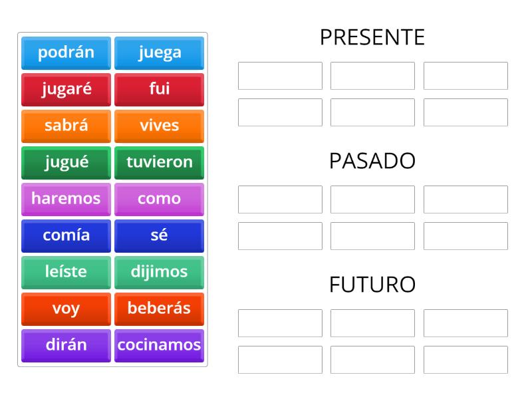Select the "voy" word card
This screenshot has height=399, width=532.
[65, 309]
